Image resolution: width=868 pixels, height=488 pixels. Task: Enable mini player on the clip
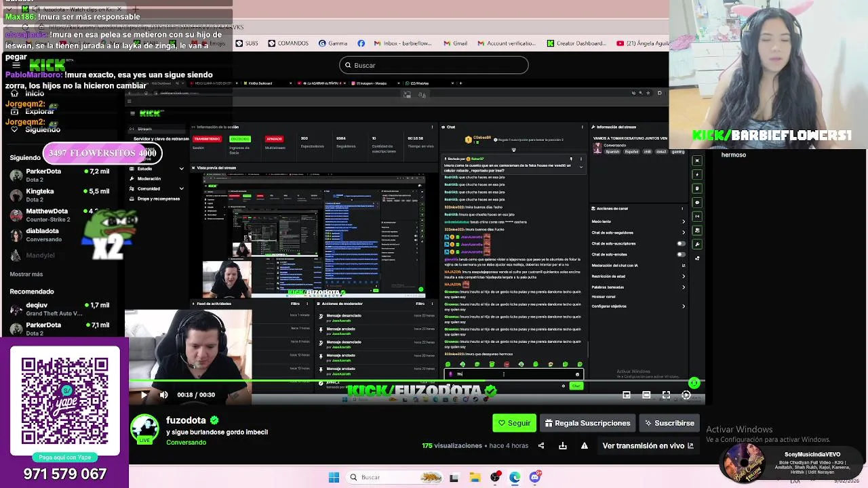click(627, 394)
